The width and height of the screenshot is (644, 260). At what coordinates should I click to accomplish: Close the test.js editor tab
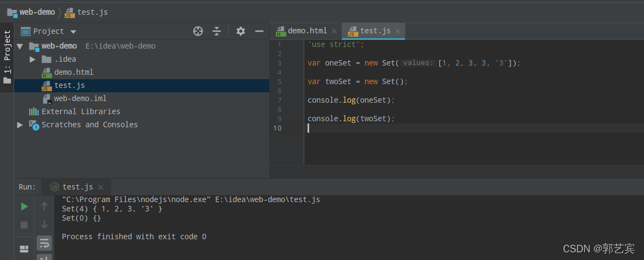[398, 31]
